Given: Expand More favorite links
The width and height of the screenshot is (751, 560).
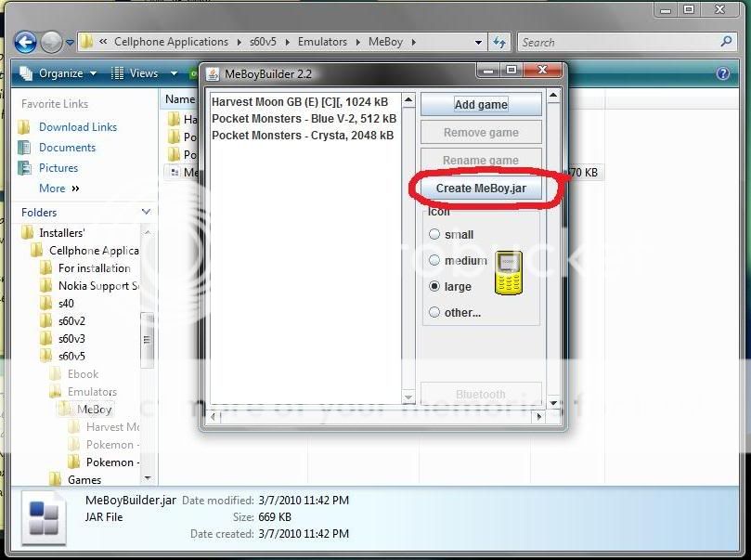Looking at the screenshot, I should coord(58,189).
